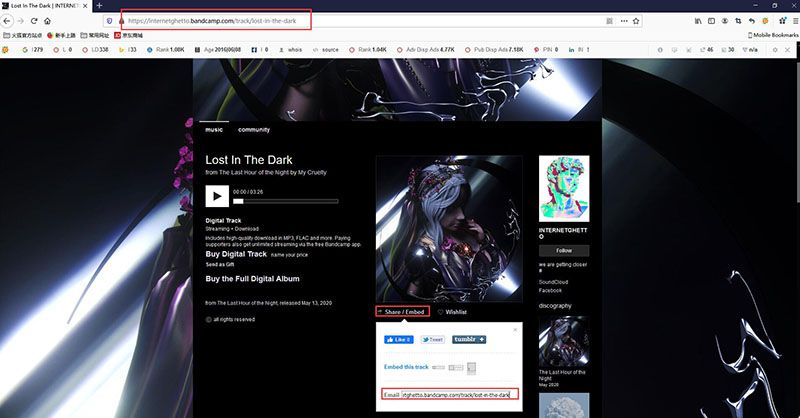Click the Pinterest PIN metric

point(546,50)
